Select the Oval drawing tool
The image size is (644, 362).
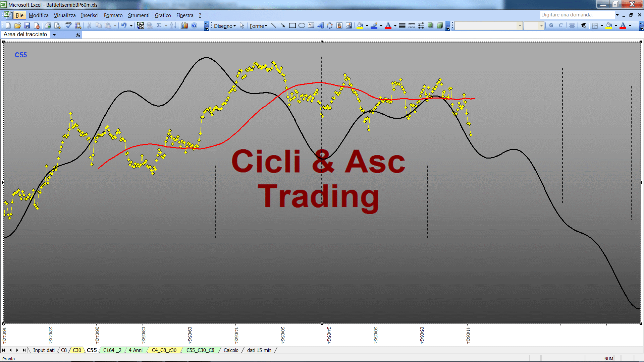[x=302, y=25]
